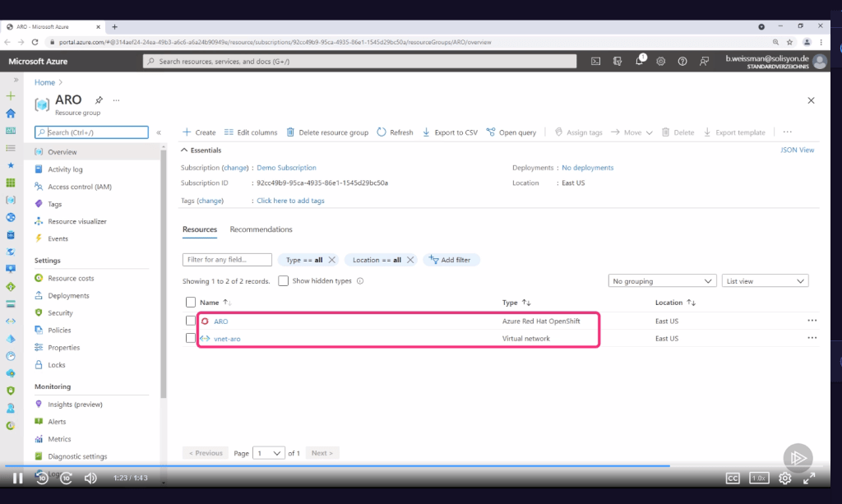Open the page number dropdown
This screenshot has width=842, height=504.
269,453
